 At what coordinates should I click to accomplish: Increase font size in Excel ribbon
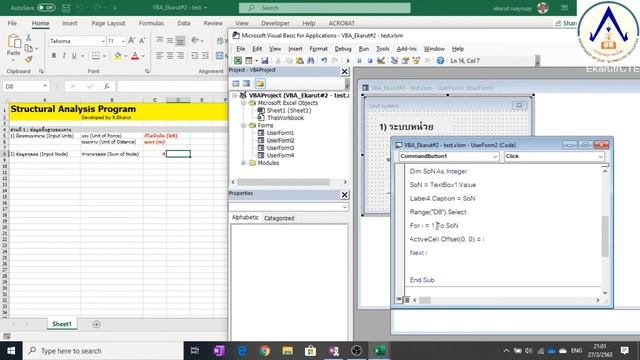[x=131, y=41]
